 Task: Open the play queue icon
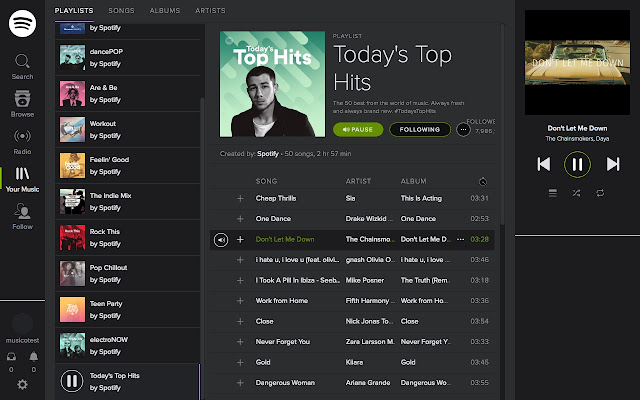tap(553, 193)
